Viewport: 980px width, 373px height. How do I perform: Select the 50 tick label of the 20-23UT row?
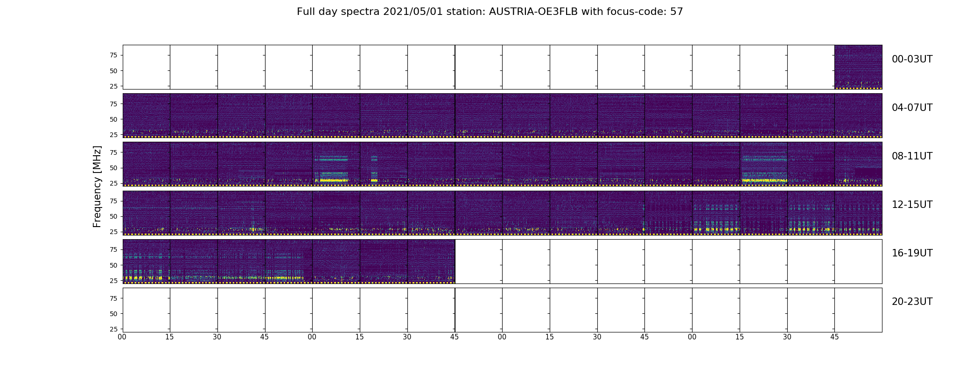(113, 314)
